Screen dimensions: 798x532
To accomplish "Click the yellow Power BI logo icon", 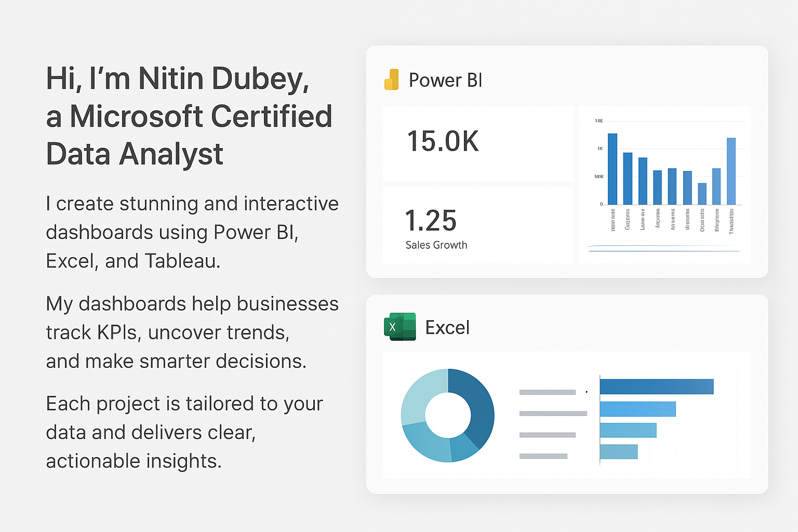I will coord(392,80).
